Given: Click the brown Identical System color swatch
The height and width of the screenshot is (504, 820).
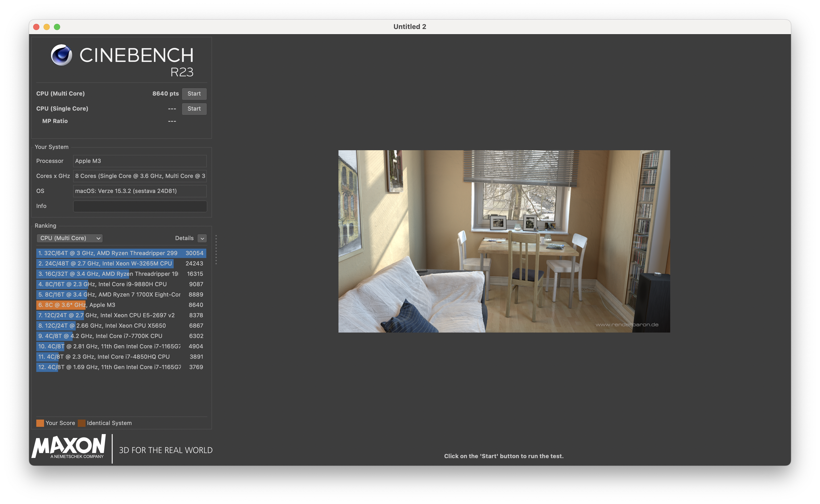Looking at the screenshot, I should (x=81, y=423).
